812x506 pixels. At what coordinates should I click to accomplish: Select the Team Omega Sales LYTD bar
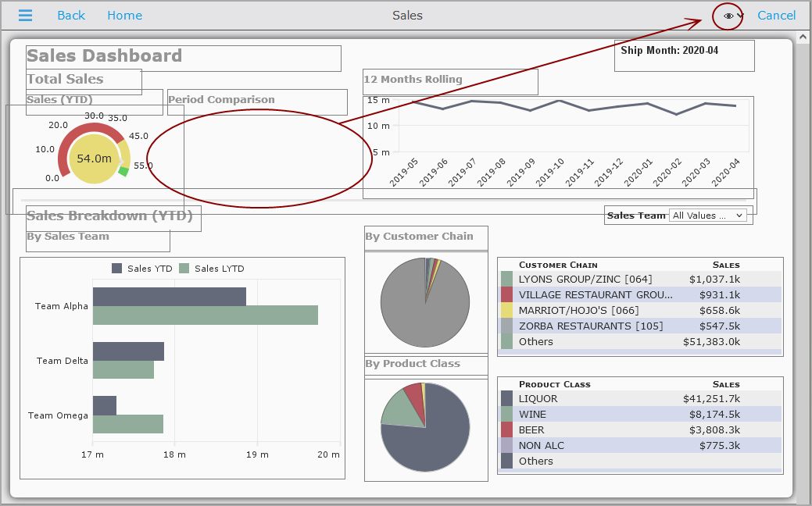(128, 424)
